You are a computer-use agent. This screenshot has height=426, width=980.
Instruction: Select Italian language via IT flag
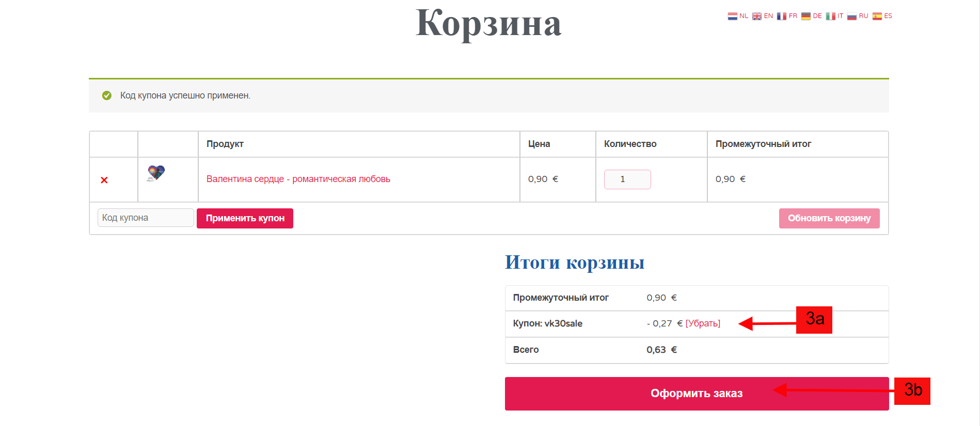point(834,16)
